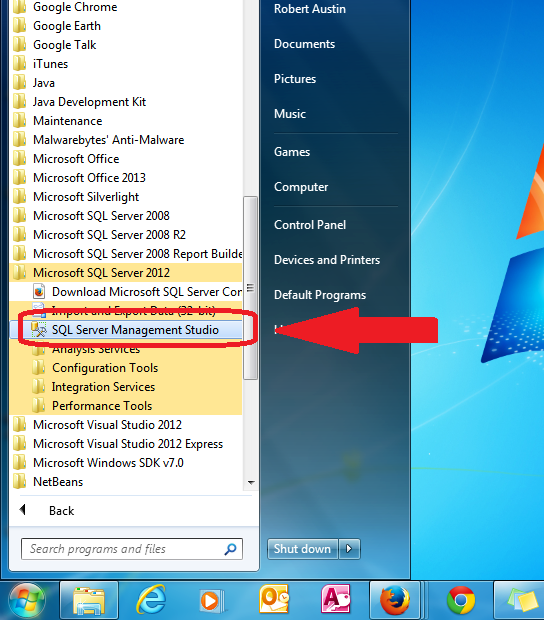Focus the Search programs and files box

click(132, 549)
